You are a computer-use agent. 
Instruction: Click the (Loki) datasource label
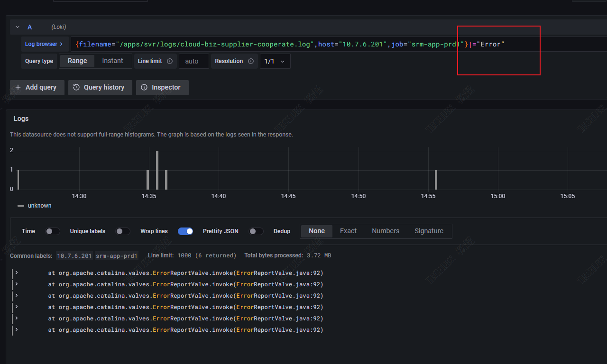click(x=59, y=27)
